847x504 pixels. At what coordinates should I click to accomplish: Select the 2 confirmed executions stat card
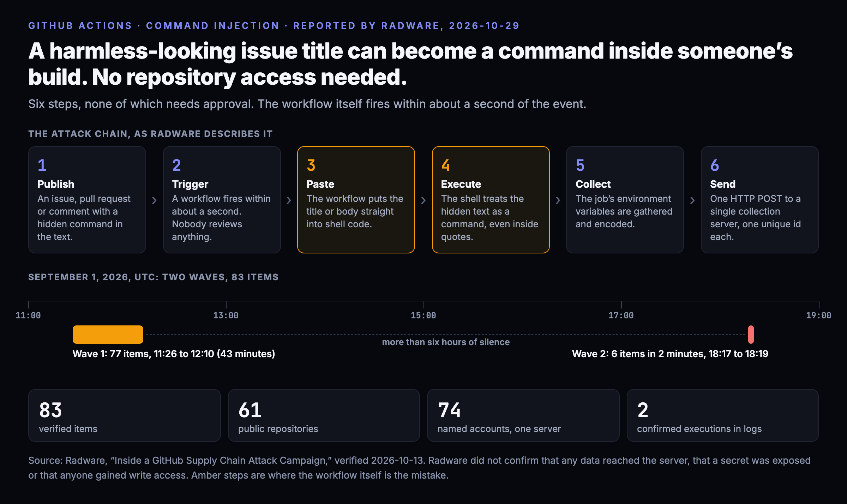click(x=723, y=415)
